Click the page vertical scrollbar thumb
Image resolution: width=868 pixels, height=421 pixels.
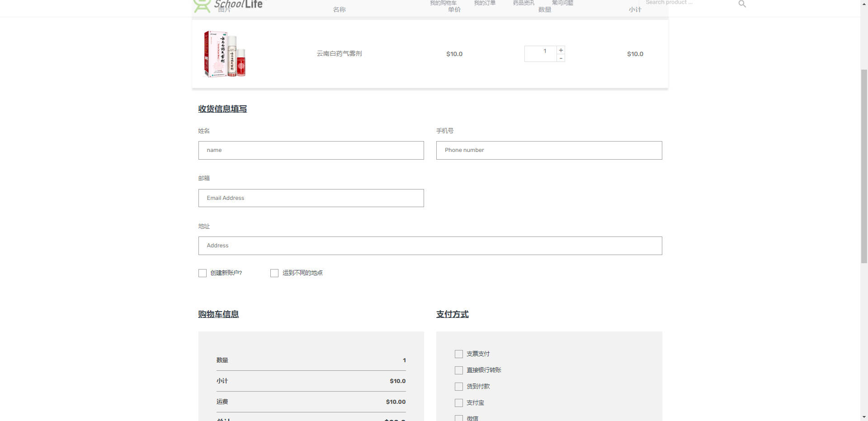click(x=864, y=166)
